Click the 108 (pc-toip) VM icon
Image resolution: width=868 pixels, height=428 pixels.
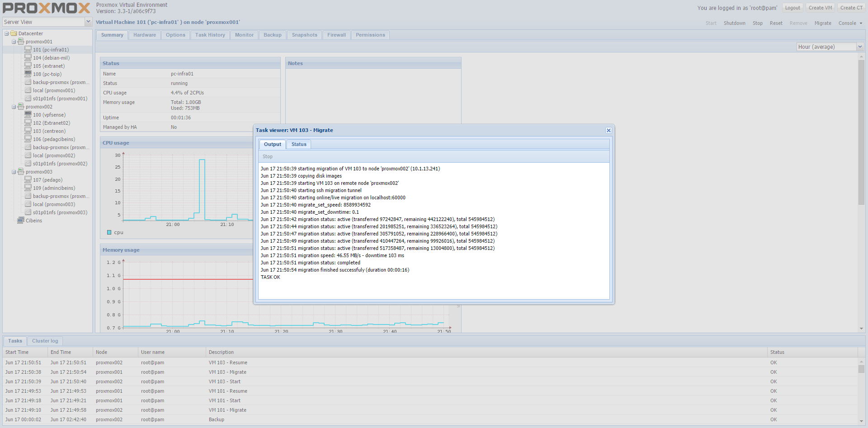(x=28, y=74)
